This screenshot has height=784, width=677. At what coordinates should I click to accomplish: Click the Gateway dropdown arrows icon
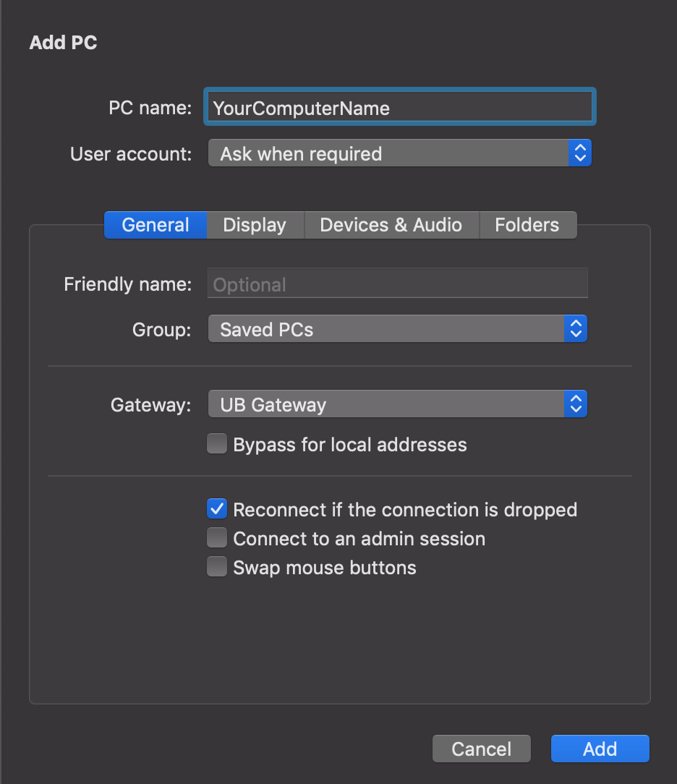point(576,404)
